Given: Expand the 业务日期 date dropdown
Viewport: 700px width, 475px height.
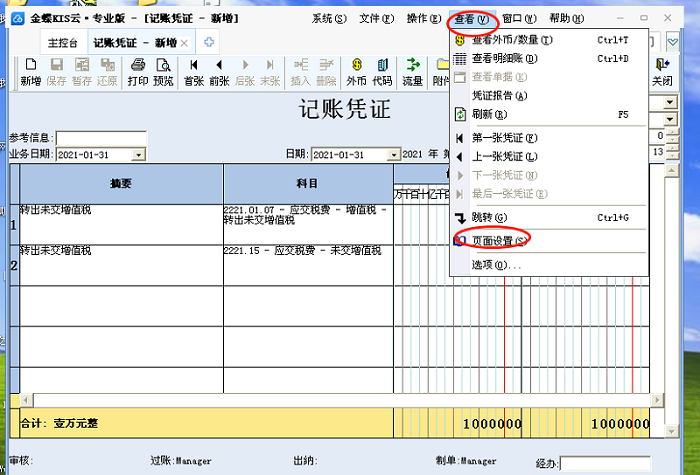Looking at the screenshot, I should (139, 155).
